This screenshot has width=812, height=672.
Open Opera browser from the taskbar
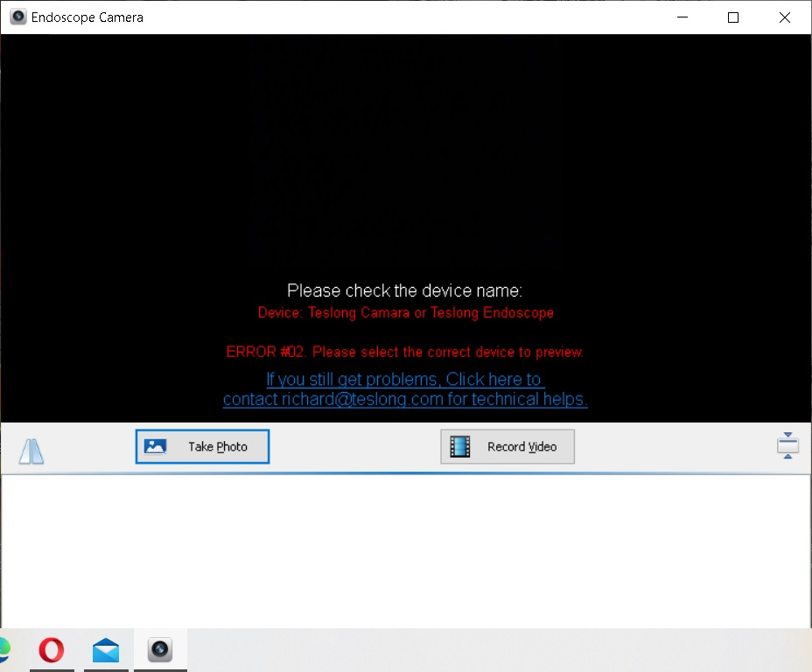[x=52, y=650]
